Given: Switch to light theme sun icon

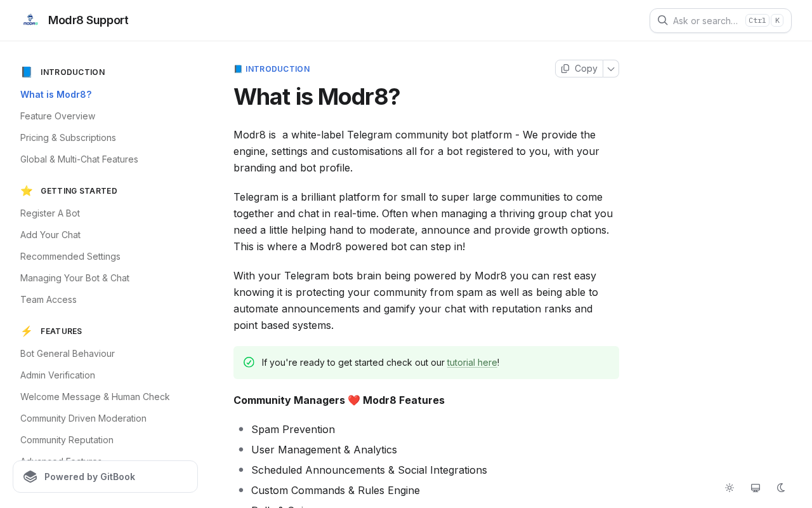Looking at the screenshot, I should tap(730, 488).
